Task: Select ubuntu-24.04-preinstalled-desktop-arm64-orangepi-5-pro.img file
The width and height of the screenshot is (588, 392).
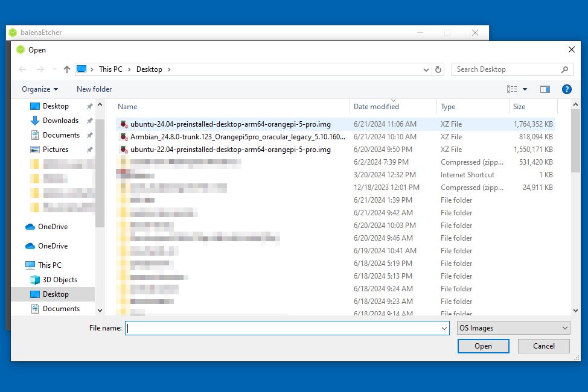Action: point(336,124)
